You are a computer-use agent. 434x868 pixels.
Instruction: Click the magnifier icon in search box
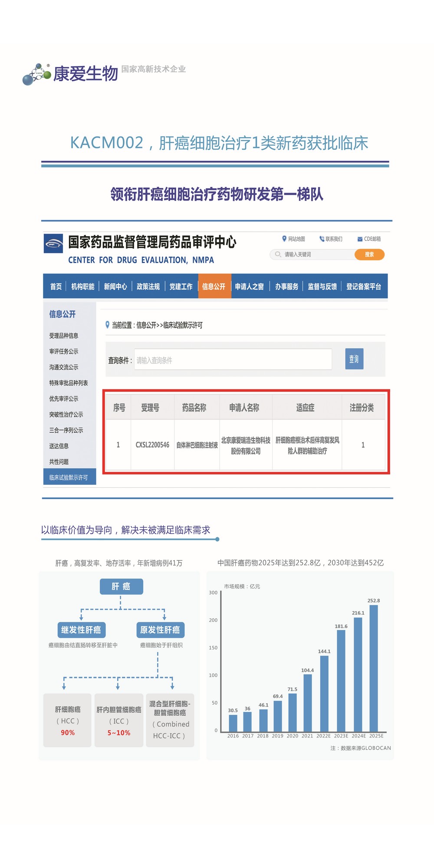click(278, 254)
